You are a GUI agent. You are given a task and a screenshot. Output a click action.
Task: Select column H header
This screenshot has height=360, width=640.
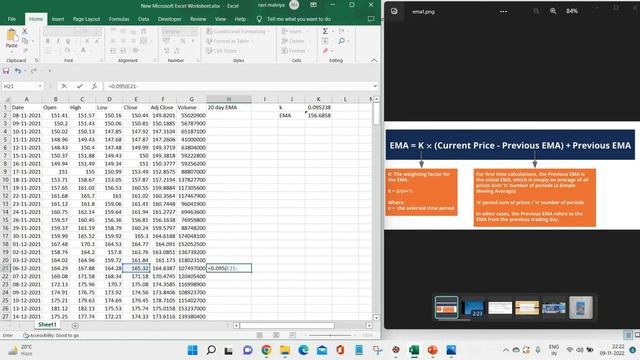pyautogui.click(x=229, y=99)
